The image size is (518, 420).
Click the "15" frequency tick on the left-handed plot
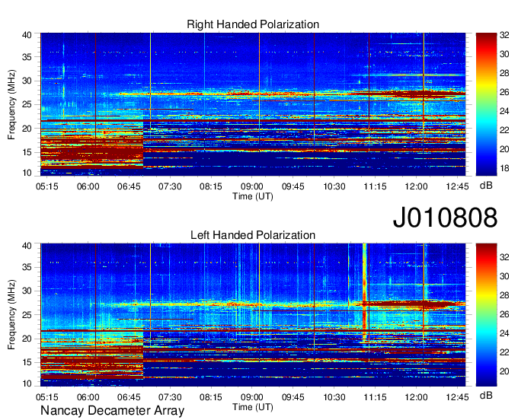27,362
